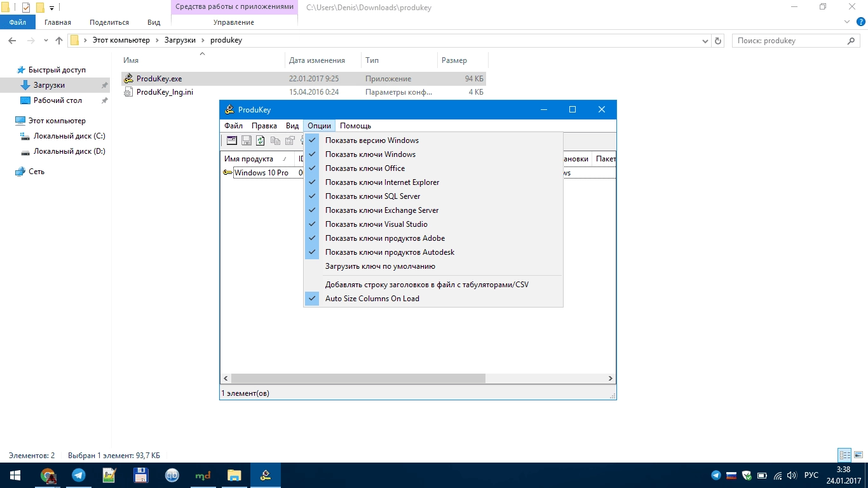Open the ProduKey Файл menu
Image resolution: width=868 pixels, height=488 pixels.
[233, 126]
